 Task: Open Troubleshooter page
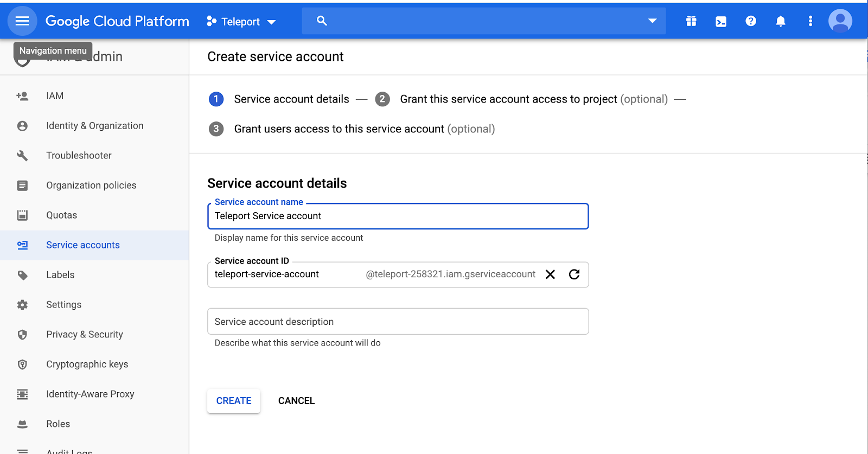(x=79, y=156)
